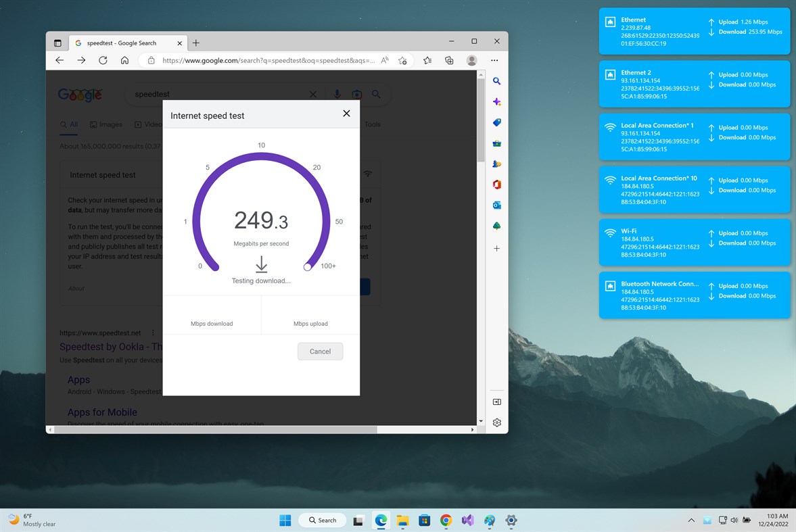Open the Edge vertical tabs button
Viewport: 796px width, 532px height.
coord(57,43)
